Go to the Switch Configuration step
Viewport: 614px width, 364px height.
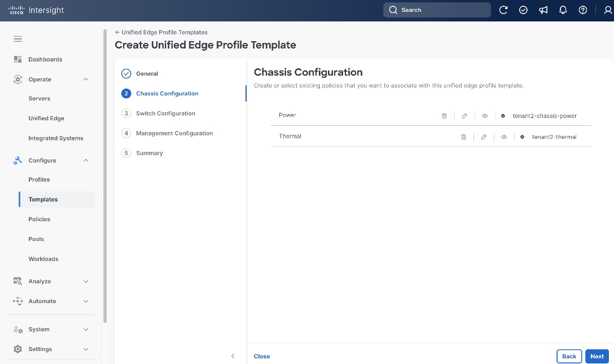pyautogui.click(x=166, y=113)
